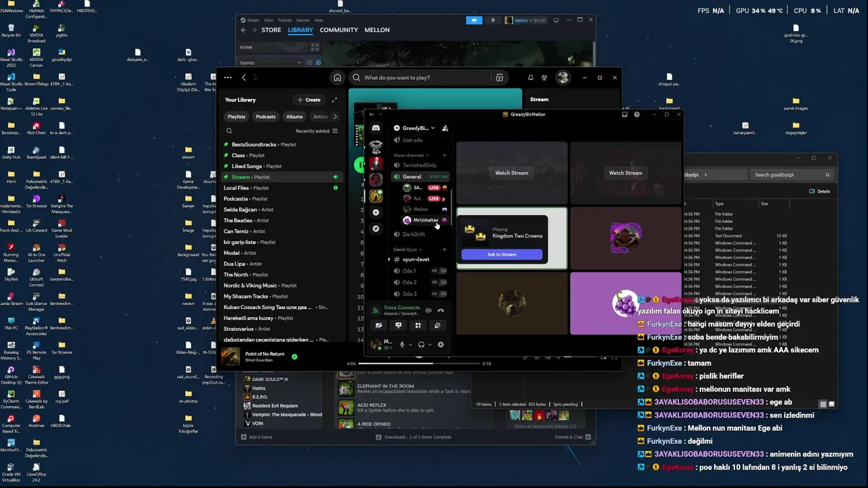The image size is (868, 488).
Task: Open Recently added sort dropdown
Action: click(317, 131)
